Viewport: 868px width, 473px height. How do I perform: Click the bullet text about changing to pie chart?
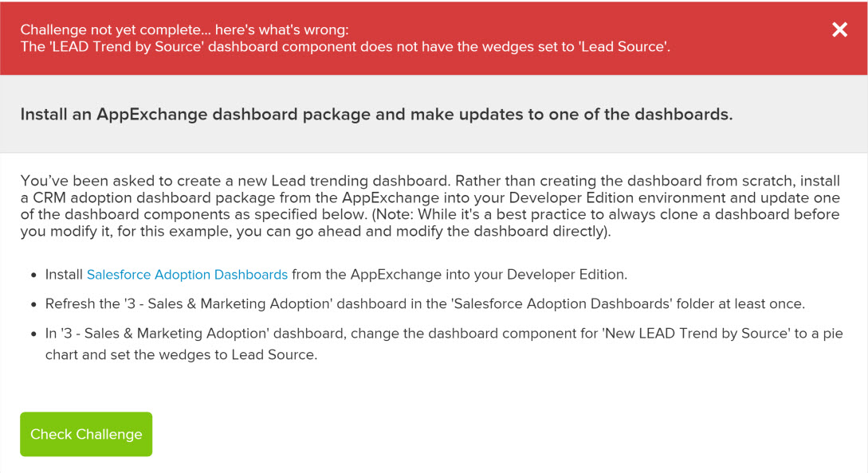[443, 334]
